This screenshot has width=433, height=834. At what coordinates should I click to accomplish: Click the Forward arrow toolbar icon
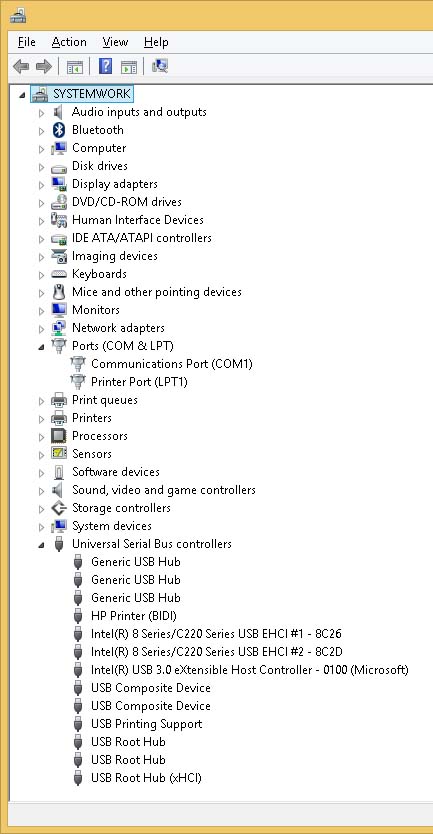click(44, 66)
